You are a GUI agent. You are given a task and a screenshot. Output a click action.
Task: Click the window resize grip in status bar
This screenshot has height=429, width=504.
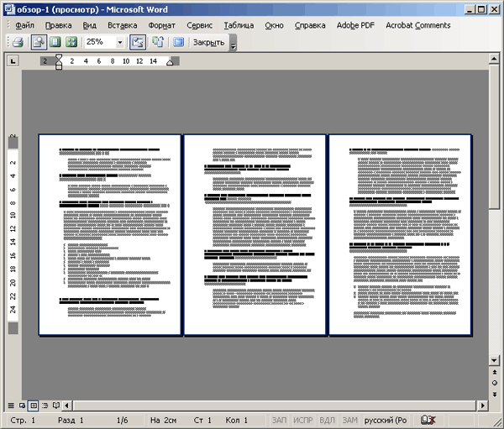496,421
